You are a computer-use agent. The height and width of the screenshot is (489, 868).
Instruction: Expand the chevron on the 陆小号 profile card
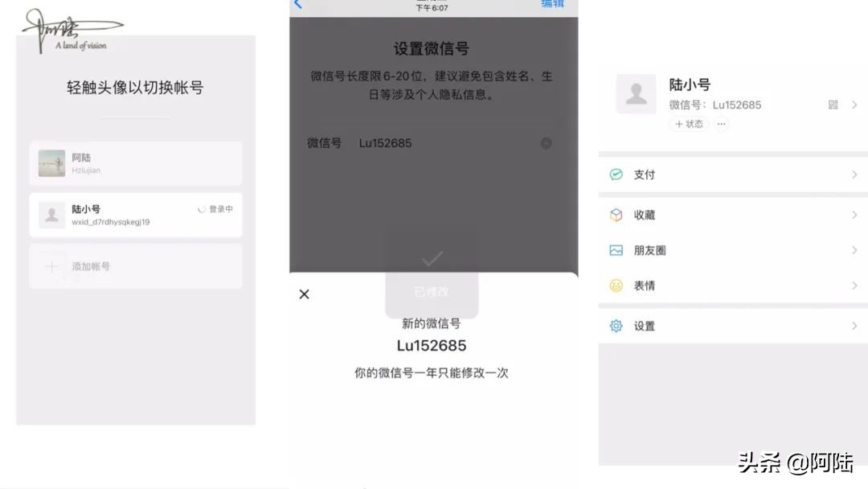[854, 105]
